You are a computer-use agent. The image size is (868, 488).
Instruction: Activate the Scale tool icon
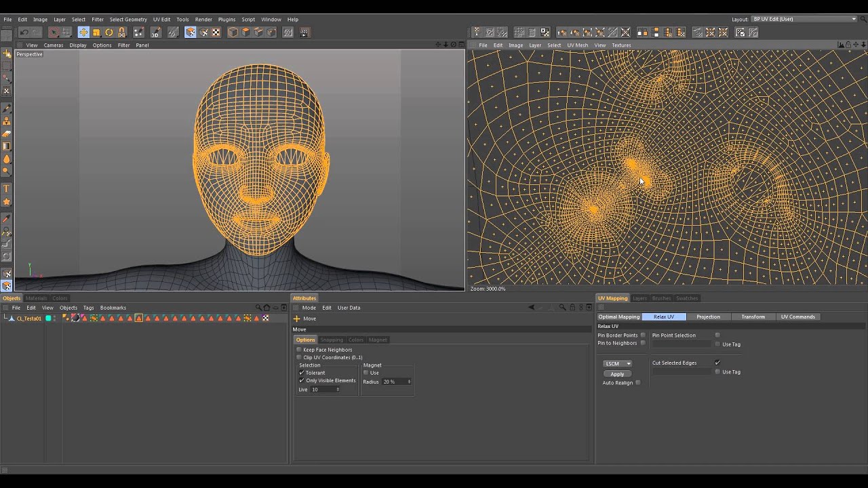coord(96,33)
